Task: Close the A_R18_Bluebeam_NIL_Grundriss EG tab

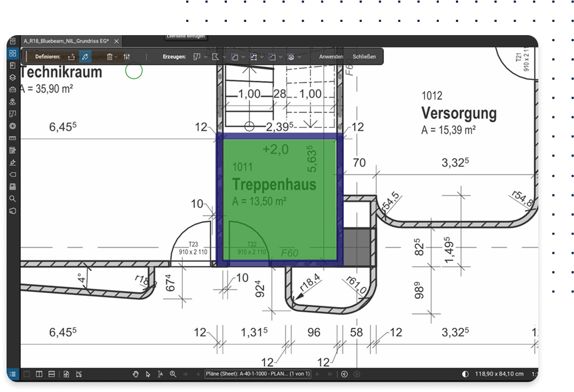Action: 116,41
